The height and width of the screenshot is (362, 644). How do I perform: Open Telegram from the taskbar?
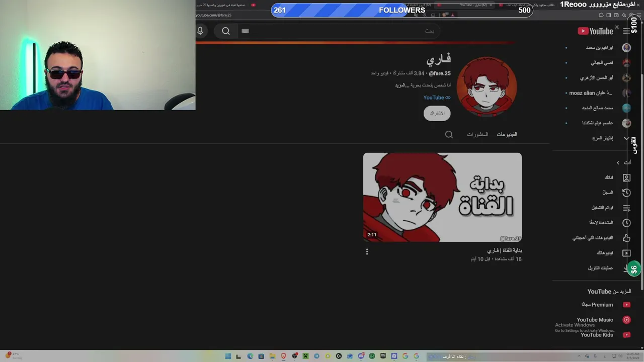point(316,356)
